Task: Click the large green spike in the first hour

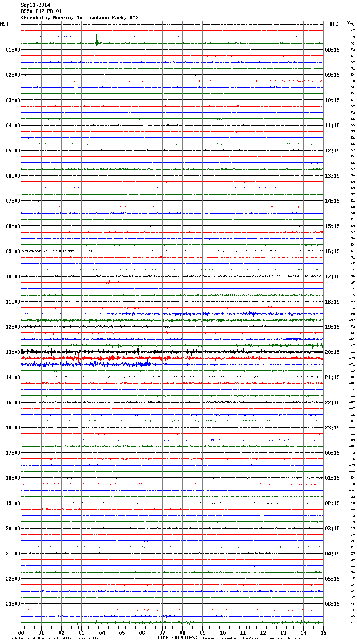Action: point(97,34)
